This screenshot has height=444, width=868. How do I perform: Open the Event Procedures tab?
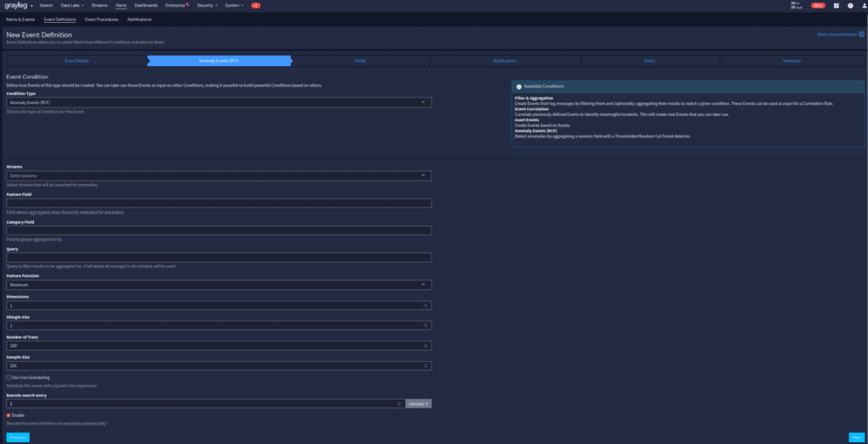point(102,18)
